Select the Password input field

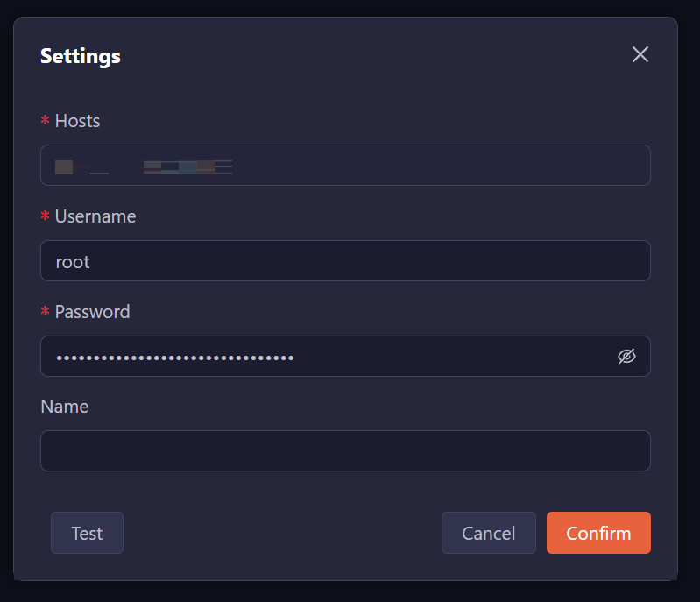(438, 357)
